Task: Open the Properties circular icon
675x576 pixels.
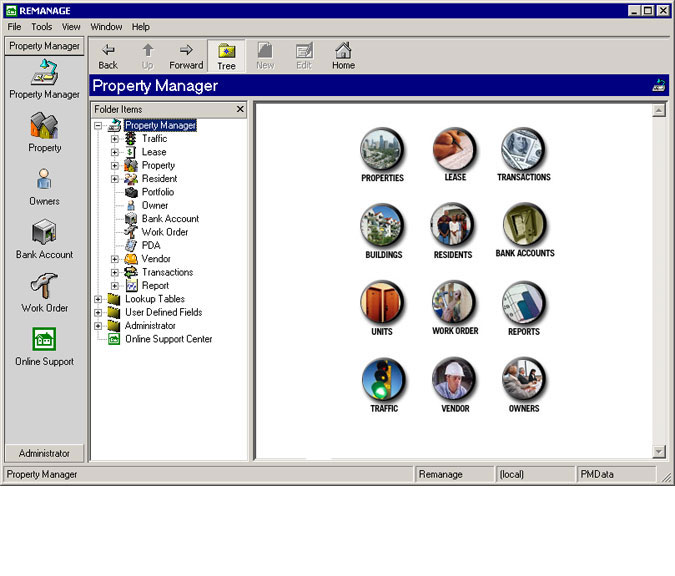Action: click(382, 149)
